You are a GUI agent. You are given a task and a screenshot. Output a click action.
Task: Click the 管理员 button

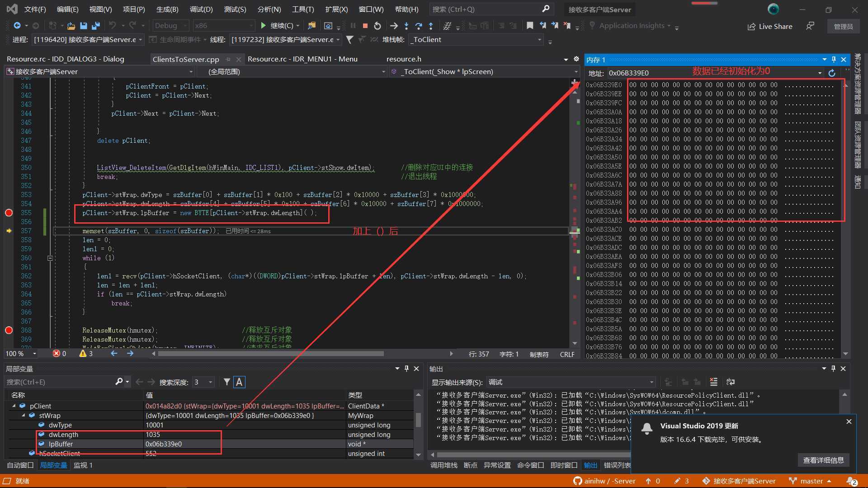click(843, 26)
